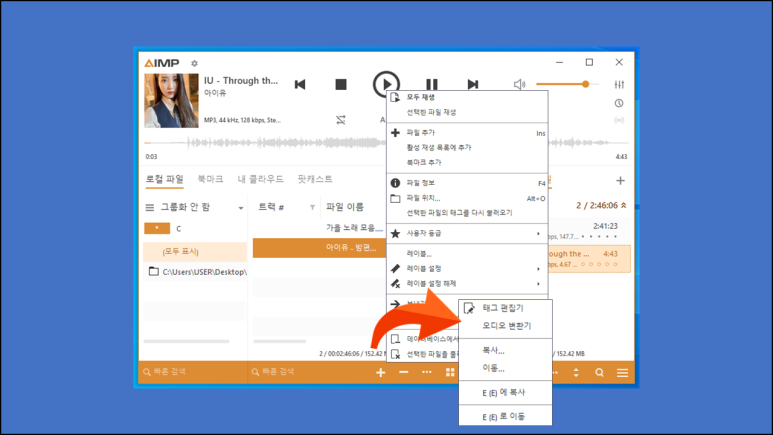Focus the left 빠른 검색 search field
Screen dimensions: 773x435
pyautogui.click(x=192, y=372)
